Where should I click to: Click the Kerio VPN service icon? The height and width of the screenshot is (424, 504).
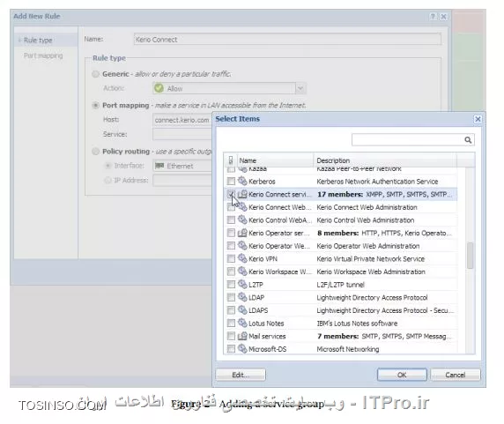242,258
